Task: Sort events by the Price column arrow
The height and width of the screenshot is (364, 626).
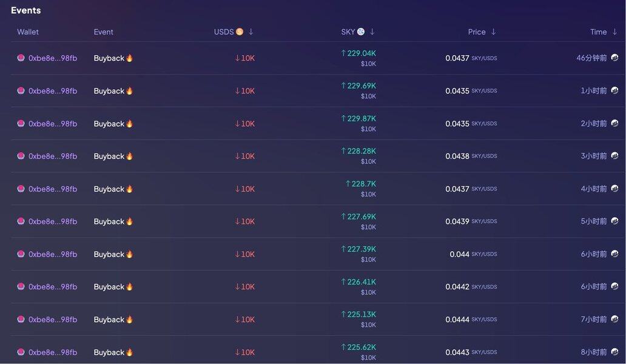Action: [493, 32]
